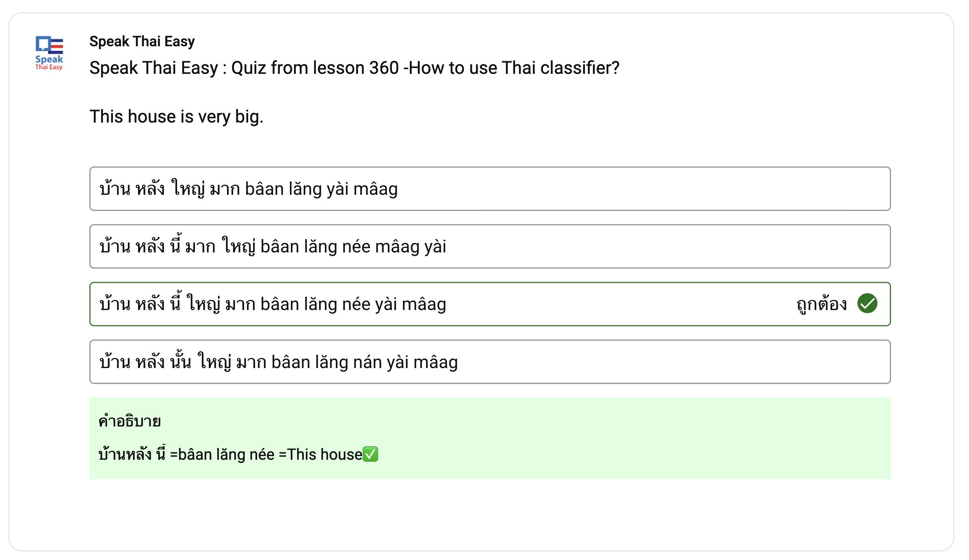This screenshot has width=969, height=560.
Task: Select answer 'bâan lăng née yài mâag'
Action: pyautogui.click(x=490, y=304)
